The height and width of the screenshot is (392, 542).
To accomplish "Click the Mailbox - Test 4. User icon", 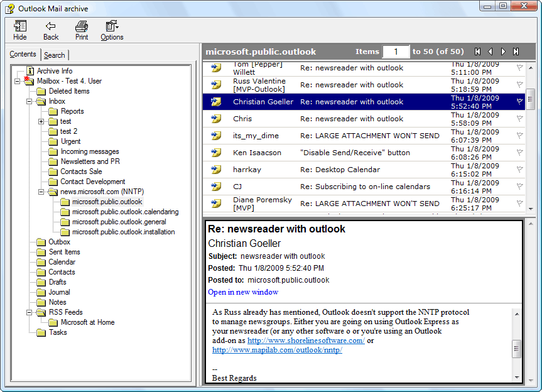I will pos(29,81).
